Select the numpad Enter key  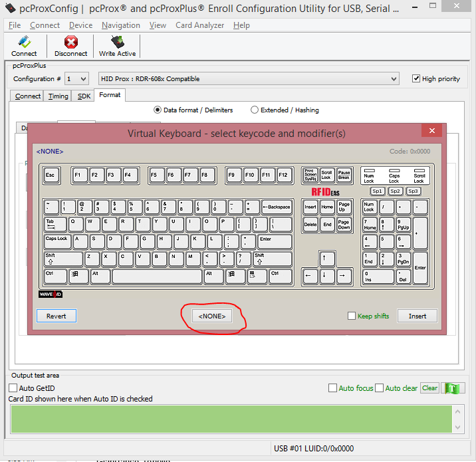tap(420, 268)
